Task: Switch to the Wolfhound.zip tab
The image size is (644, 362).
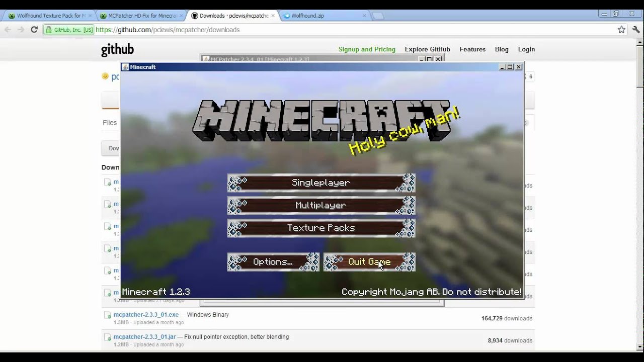Action: pos(324,16)
